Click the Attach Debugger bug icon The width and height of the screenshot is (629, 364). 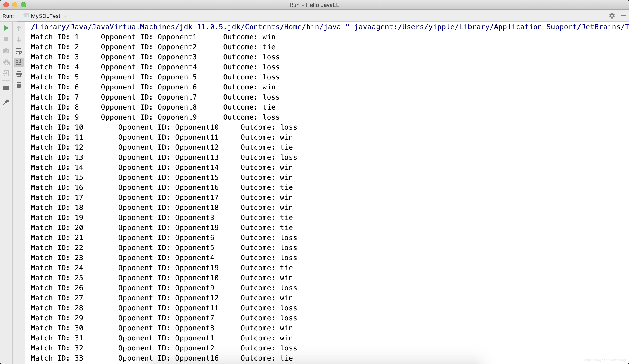click(x=6, y=62)
